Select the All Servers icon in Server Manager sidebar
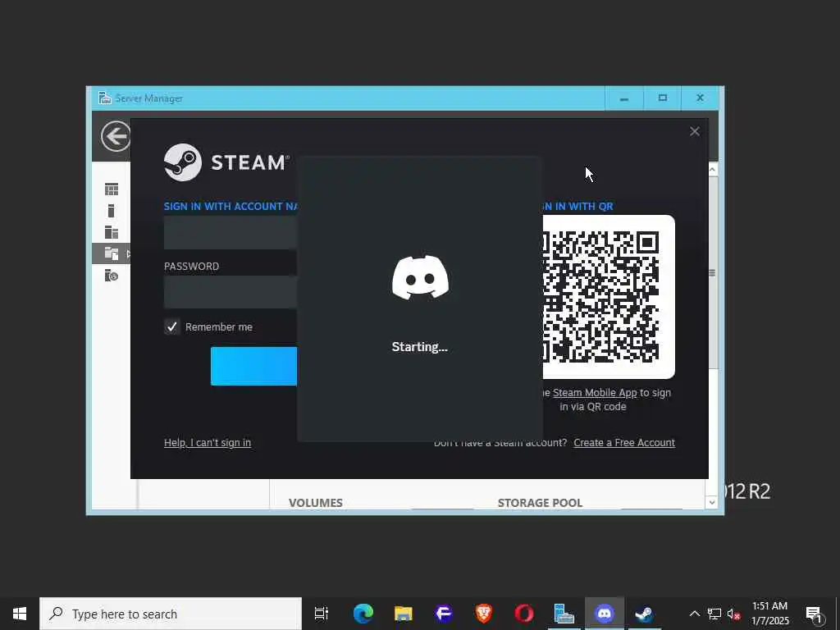The height and width of the screenshot is (630, 840). click(112, 232)
